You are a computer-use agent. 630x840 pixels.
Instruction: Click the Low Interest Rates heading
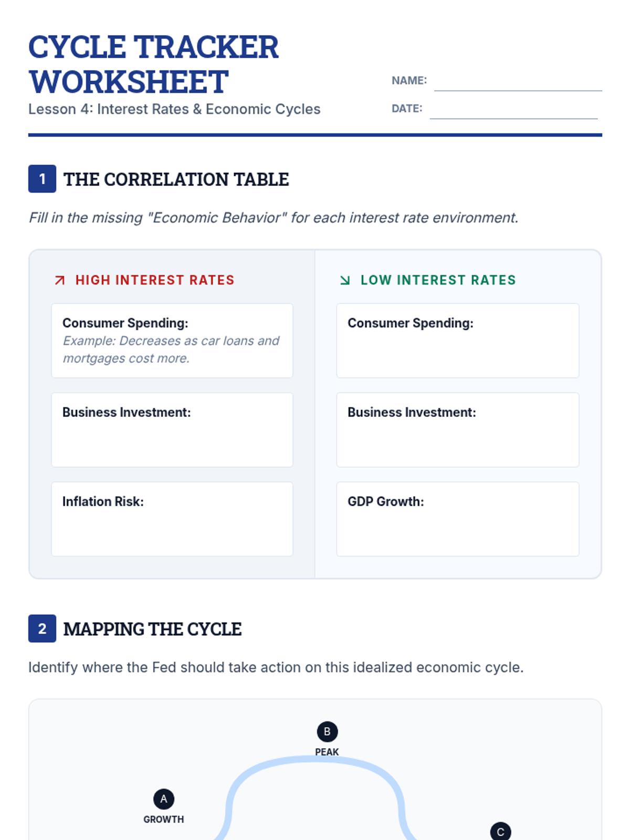438,280
